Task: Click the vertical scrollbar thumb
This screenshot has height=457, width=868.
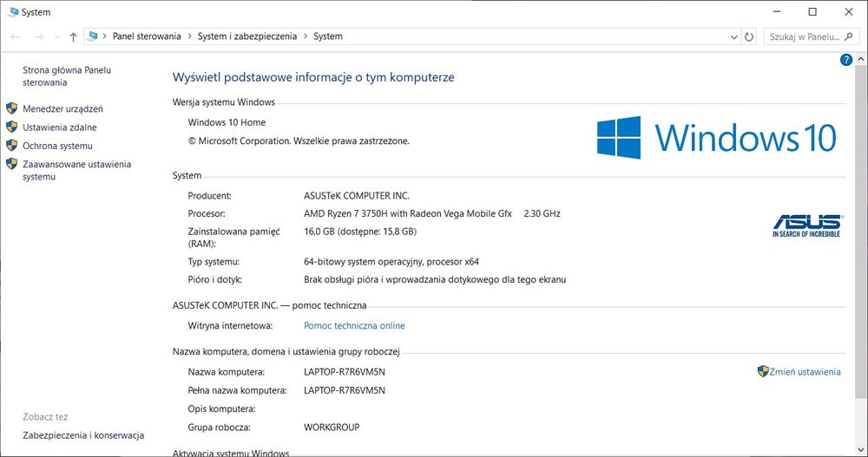Action: [x=860, y=232]
